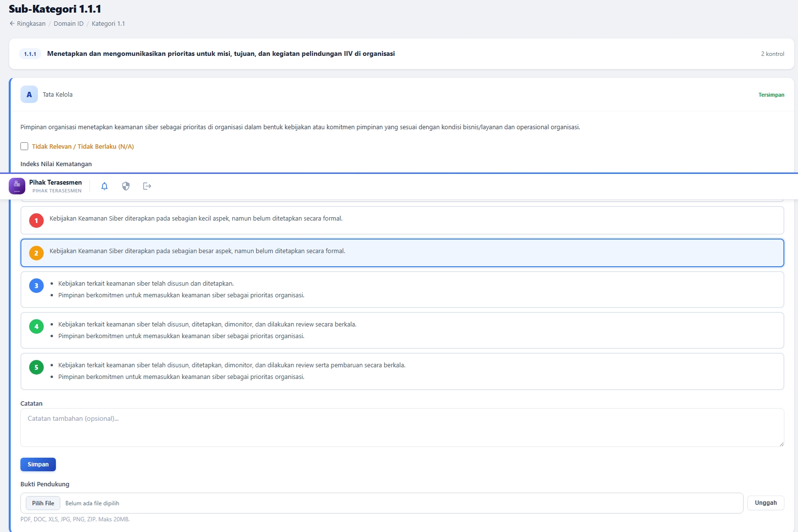798x532 pixels.
Task: Click the back arrow beside Ringkasan
Action: click(12, 23)
